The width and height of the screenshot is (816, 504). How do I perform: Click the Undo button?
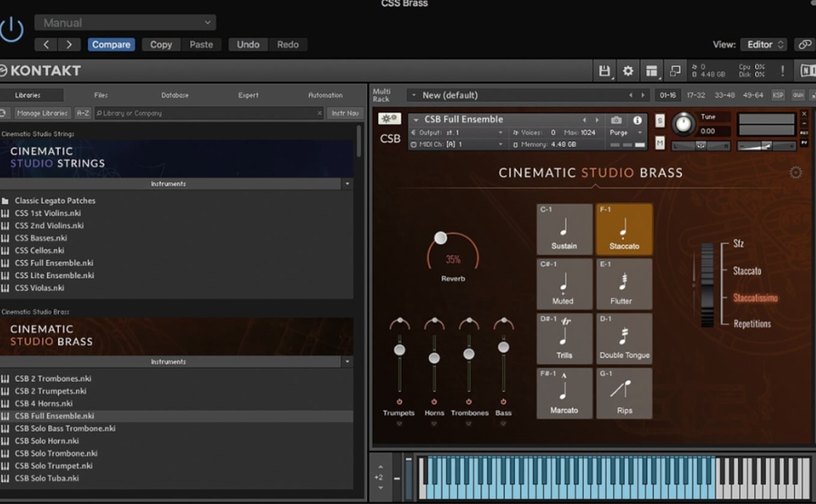tap(248, 44)
